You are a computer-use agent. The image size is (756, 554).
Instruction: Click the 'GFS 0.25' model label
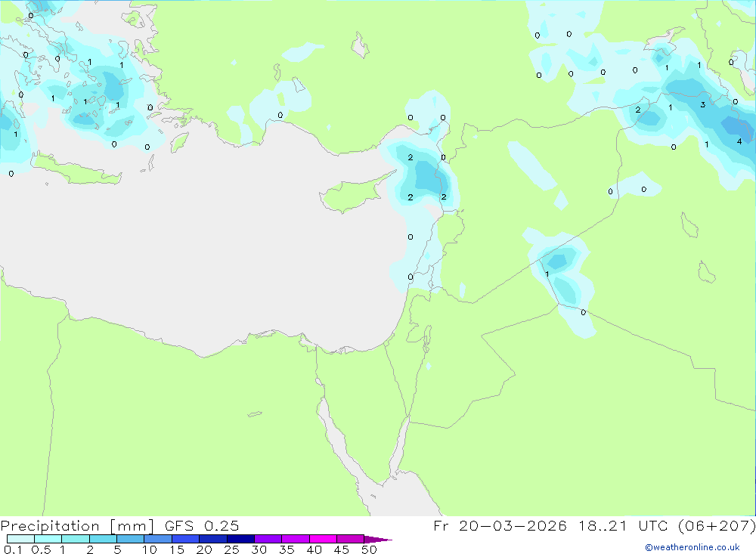pyautogui.click(x=202, y=525)
